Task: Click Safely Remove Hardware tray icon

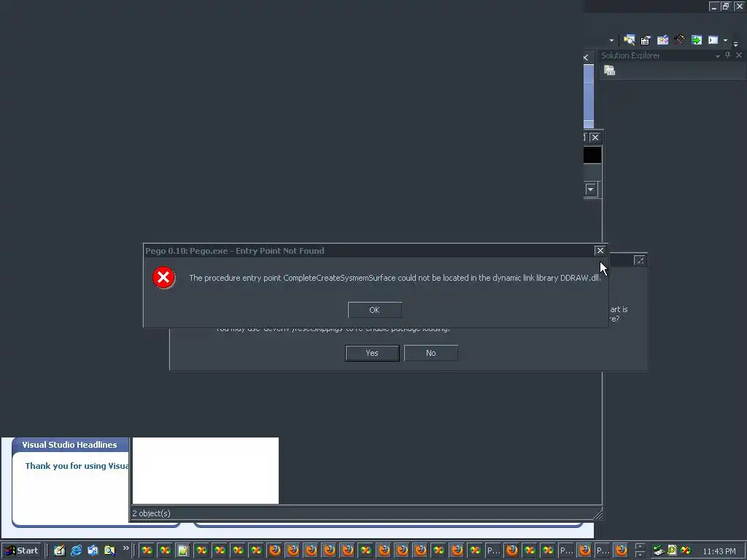Action: [x=659, y=551]
